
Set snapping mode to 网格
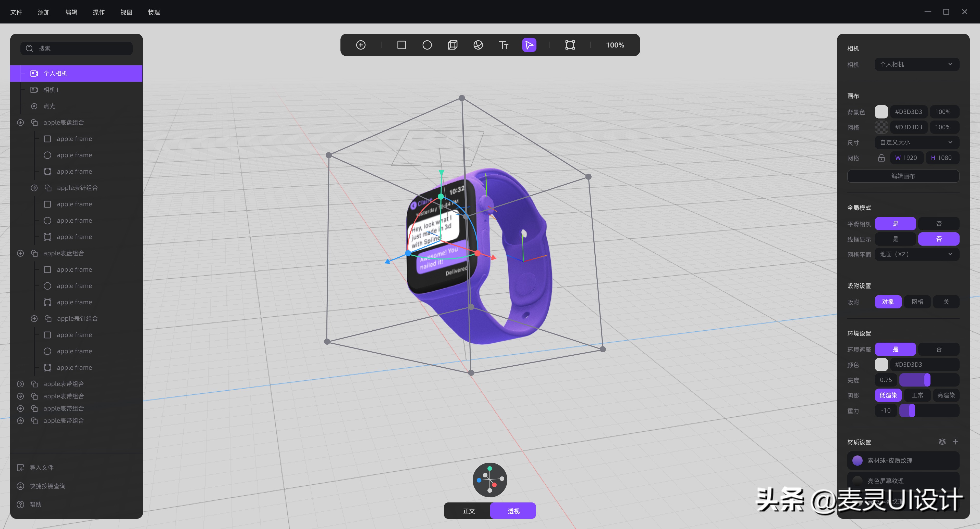click(917, 302)
